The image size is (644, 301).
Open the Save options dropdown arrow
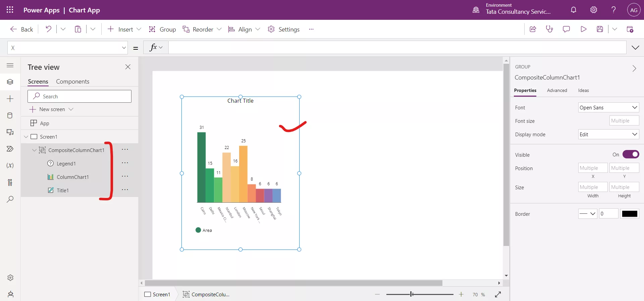(614, 29)
